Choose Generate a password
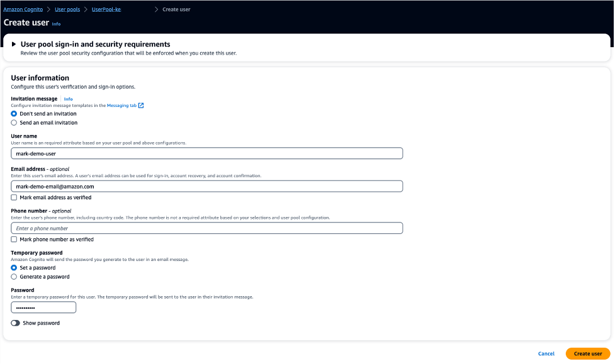 click(x=13, y=276)
